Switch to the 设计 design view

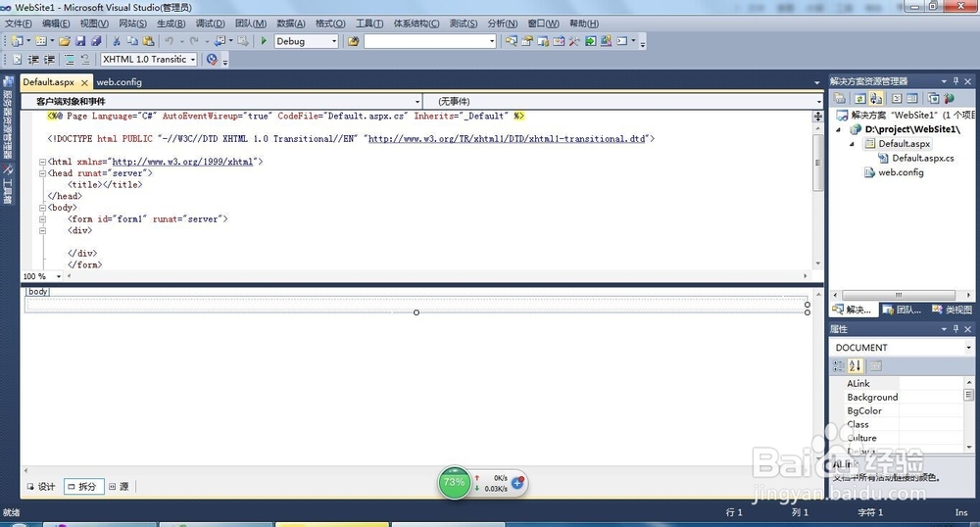click(41, 487)
